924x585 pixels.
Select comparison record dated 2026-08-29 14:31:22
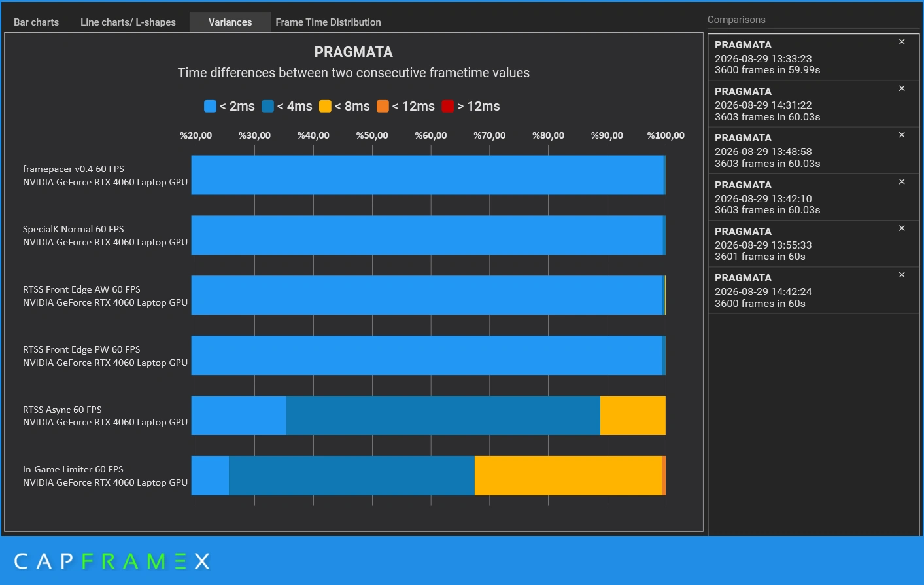click(813, 104)
